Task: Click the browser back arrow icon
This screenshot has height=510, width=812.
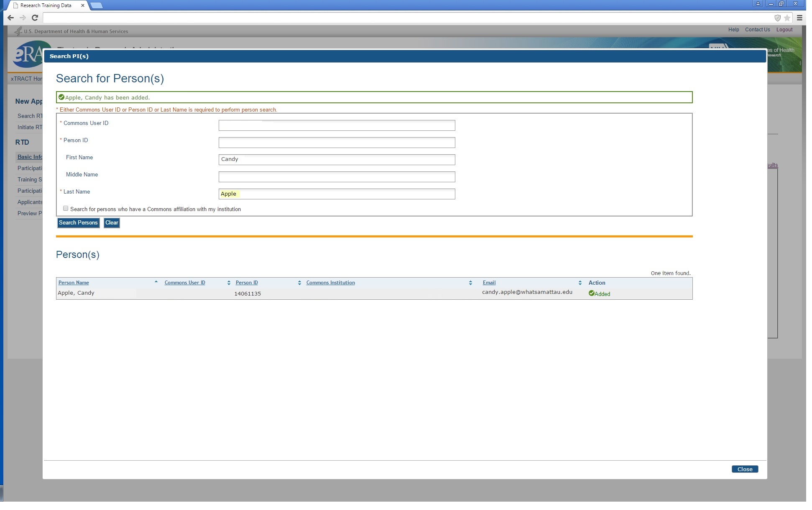Action: click(11, 18)
